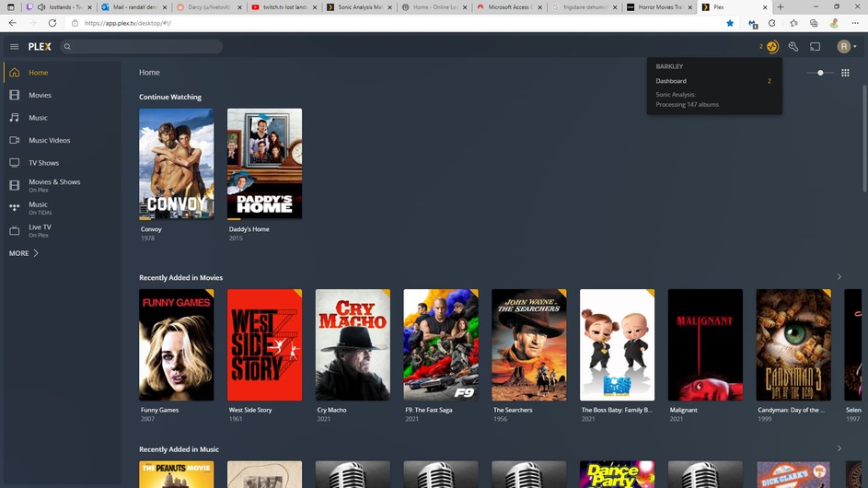This screenshot has height=488, width=868.
Task: Click the Convoy title link
Action: [x=151, y=228]
